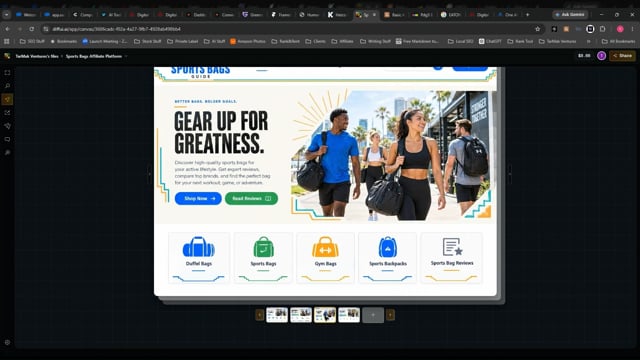The height and width of the screenshot is (360, 640).
Task: Click the seventh left sidebar icon
Action: pyautogui.click(x=7, y=153)
